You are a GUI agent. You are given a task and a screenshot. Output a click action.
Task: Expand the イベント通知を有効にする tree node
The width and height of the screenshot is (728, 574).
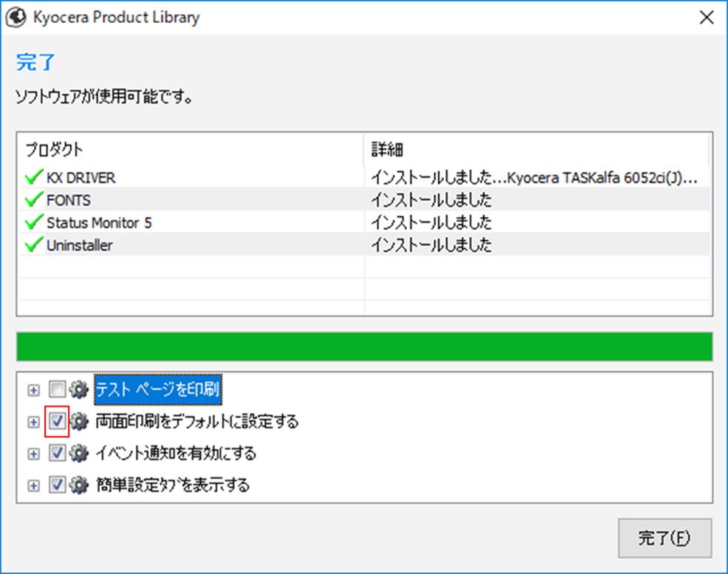tap(33, 454)
